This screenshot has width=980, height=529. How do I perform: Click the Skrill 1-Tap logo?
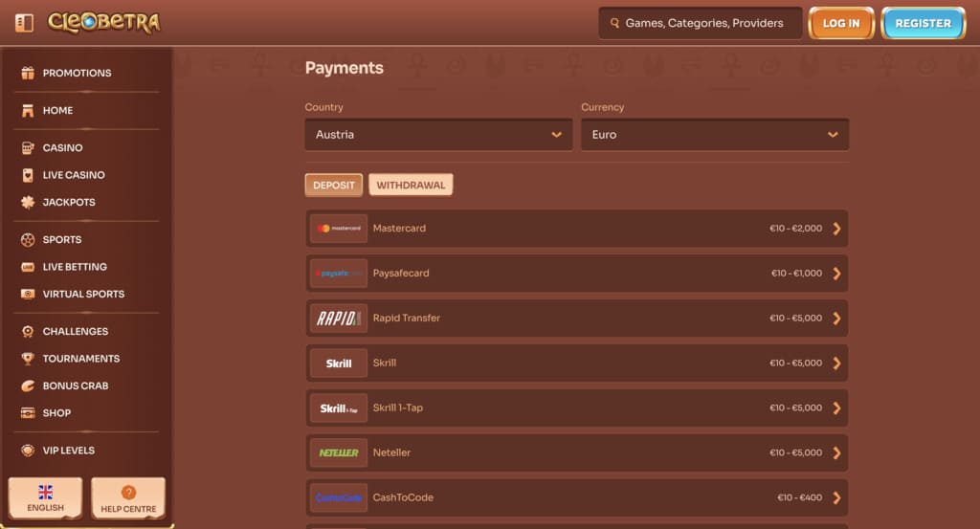339,408
